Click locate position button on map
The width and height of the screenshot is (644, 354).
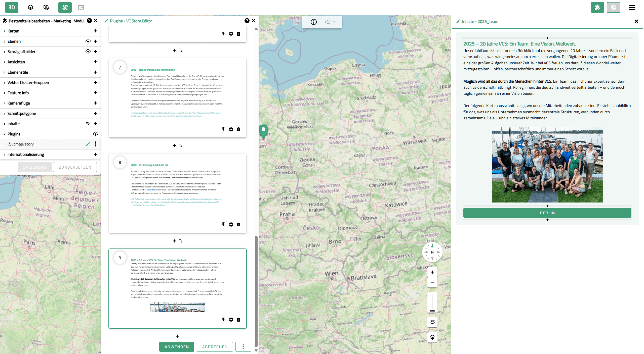[432, 337]
